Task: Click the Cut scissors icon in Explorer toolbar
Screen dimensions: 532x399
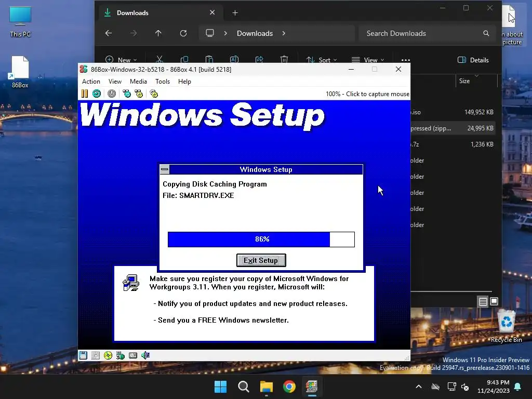Action: [x=159, y=60]
